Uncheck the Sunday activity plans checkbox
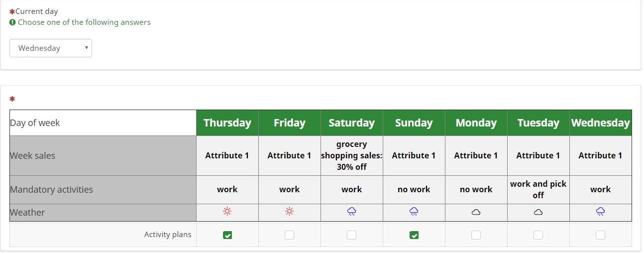The width and height of the screenshot is (644, 254). point(414,235)
